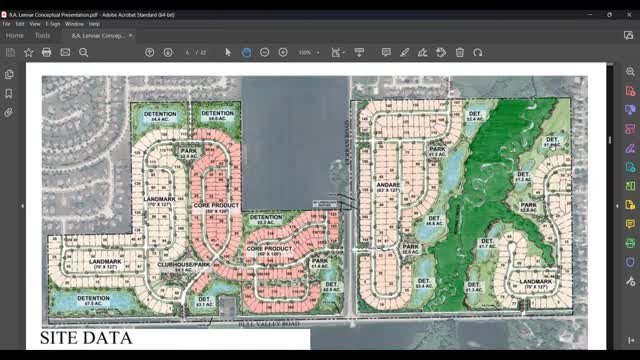
Task: Select the highlight pen tool
Action: pos(404,52)
